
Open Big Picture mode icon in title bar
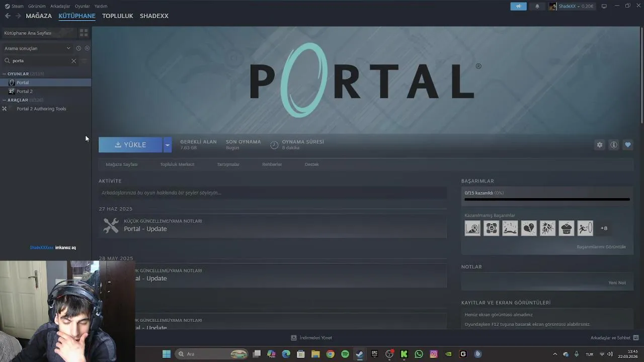point(604,6)
